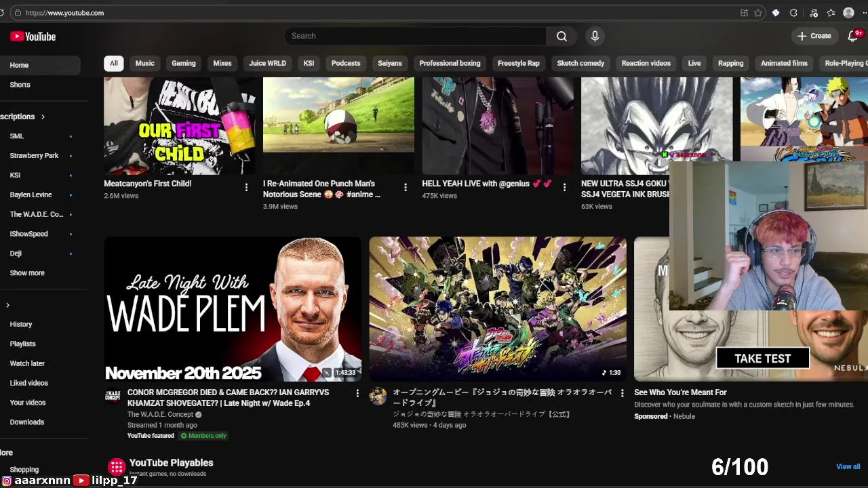Open the browser favorites list icon

831,13
